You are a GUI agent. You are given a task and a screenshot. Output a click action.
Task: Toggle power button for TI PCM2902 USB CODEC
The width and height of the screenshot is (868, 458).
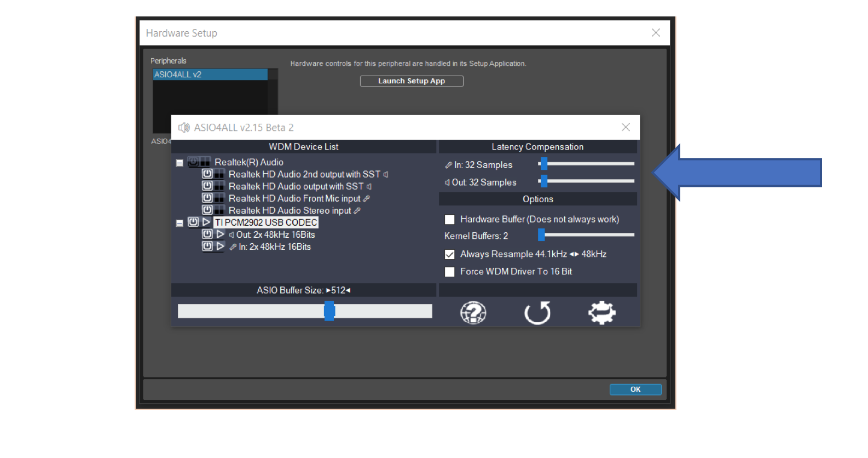[193, 222]
